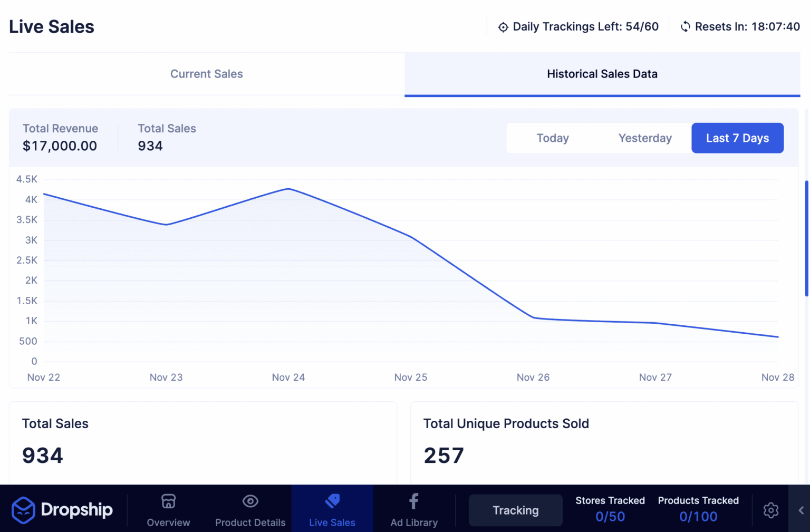Click the Nov 24 peak on chart
This screenshot has height=532, width=810.
pyautogui.click(x=288, y=189)
